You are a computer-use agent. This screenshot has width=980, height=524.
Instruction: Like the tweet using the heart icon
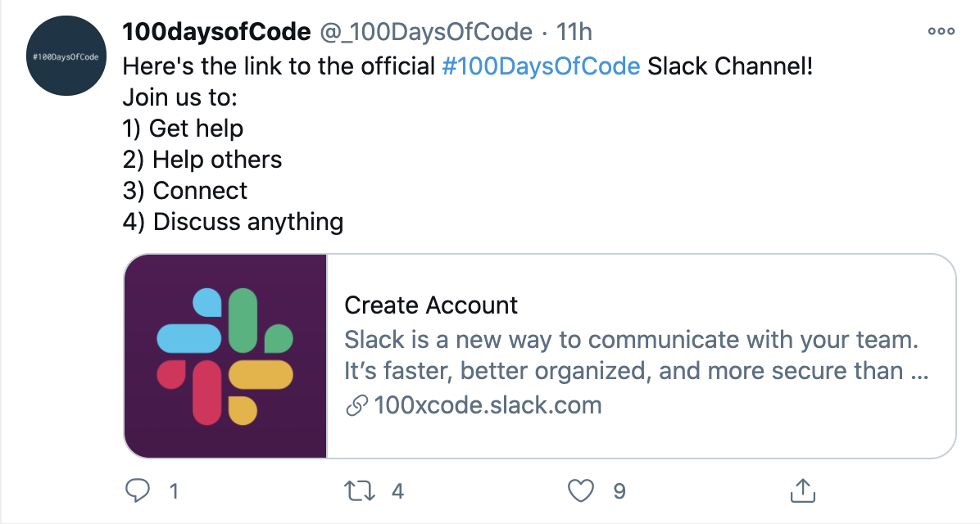pos(582,490)
